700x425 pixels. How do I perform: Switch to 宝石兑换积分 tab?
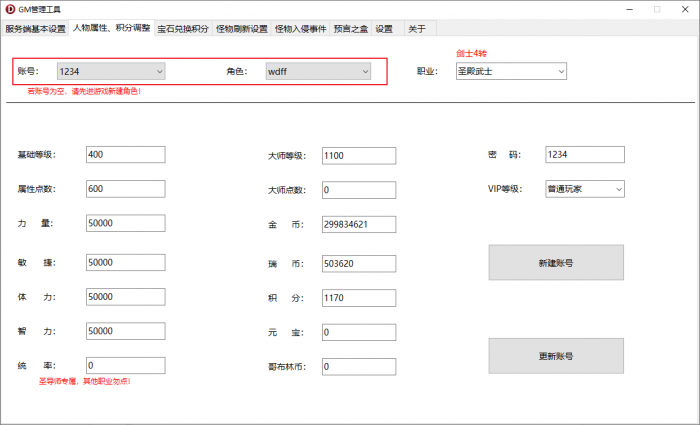pyautogui.click(x=183, y=29)
